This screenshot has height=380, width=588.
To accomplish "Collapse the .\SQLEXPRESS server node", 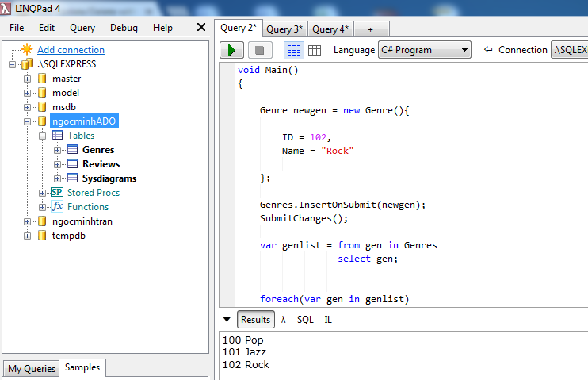I will click(13, 64).
